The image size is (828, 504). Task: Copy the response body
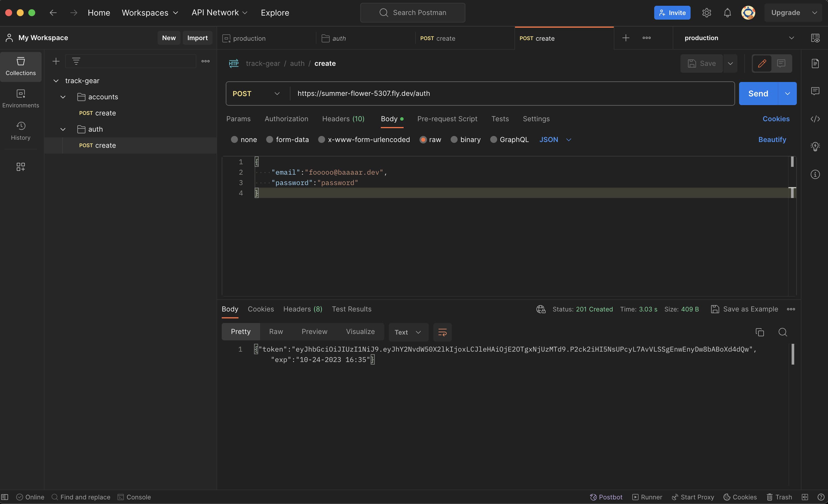(x=760, y=332)
